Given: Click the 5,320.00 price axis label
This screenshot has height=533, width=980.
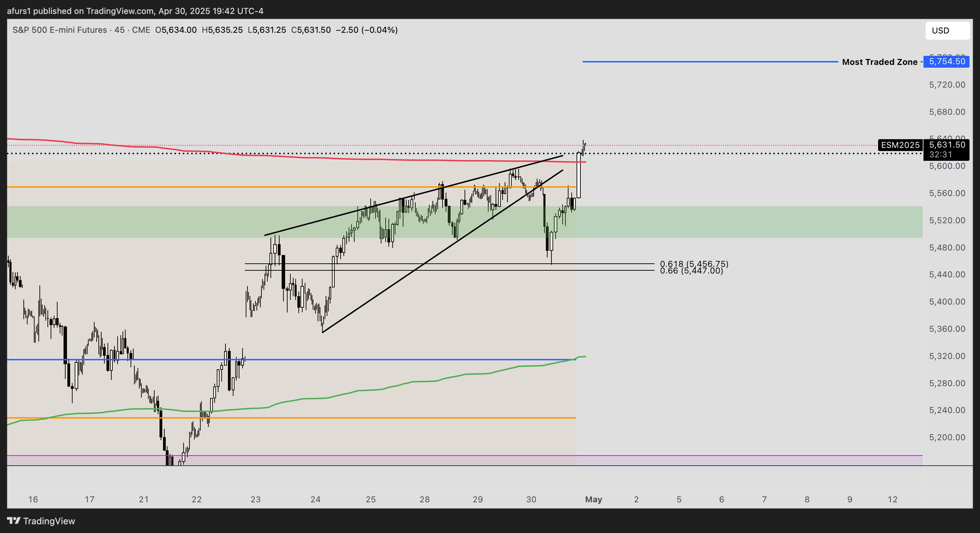Looking at the screenshot, I should 947,356.
